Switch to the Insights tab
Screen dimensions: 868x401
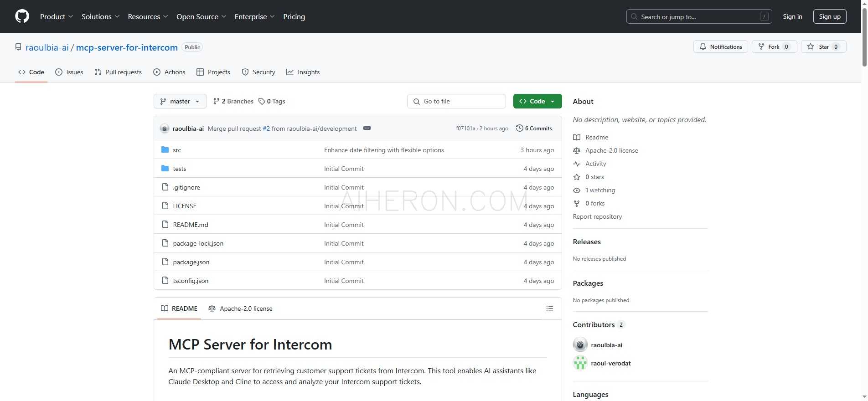pyautogui.click(x=303, y=72)
